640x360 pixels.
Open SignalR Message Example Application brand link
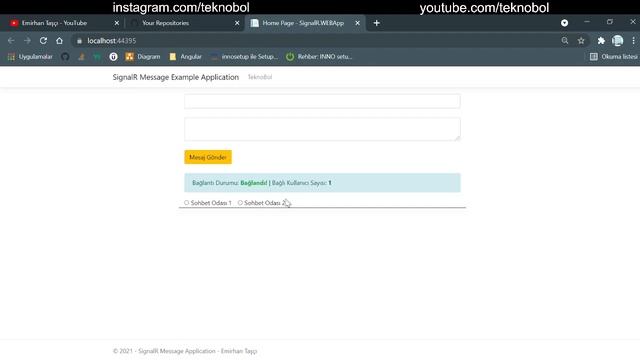176,77
